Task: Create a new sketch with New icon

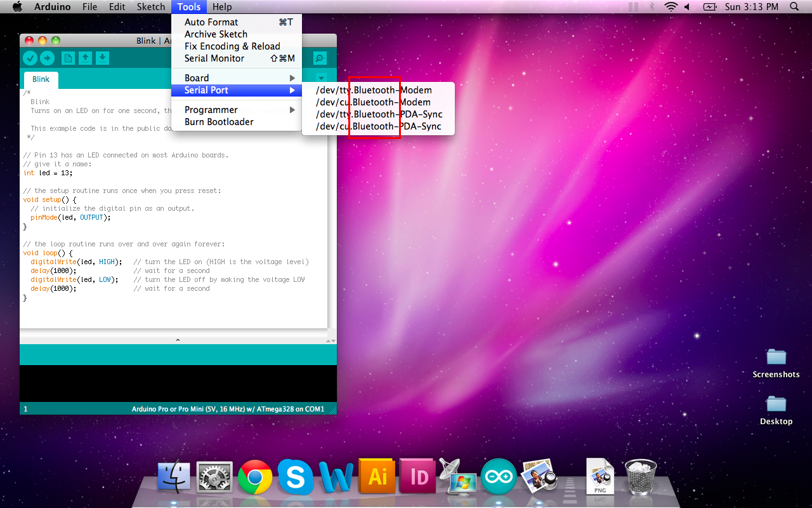Action: click(68, 58)
